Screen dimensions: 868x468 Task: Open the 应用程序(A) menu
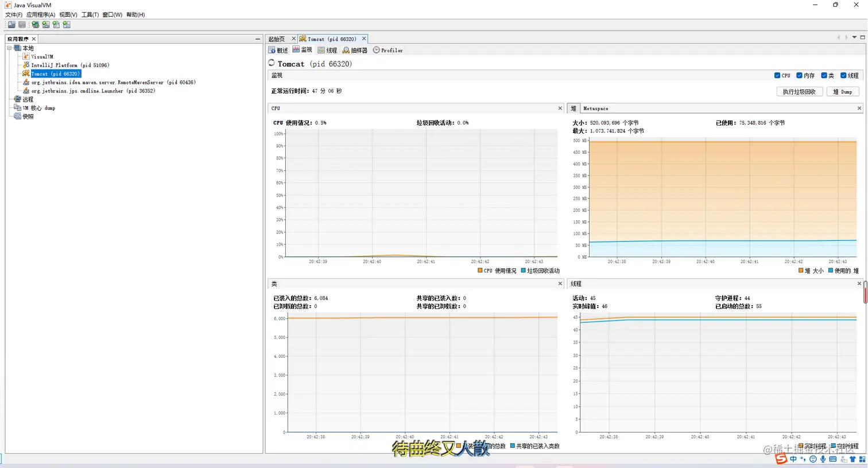click(x=41, y=14)
